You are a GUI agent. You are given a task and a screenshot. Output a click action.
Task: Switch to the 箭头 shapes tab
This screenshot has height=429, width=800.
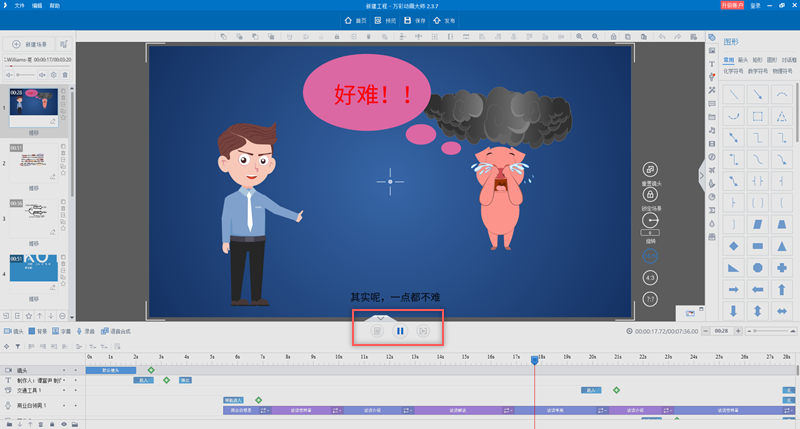click(743, 60)
